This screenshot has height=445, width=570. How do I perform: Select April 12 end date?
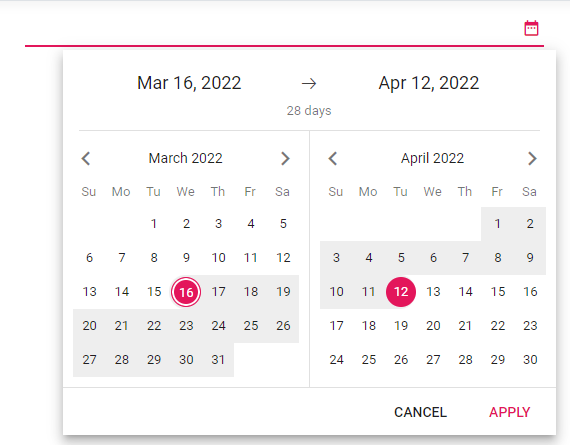point(401,292)
